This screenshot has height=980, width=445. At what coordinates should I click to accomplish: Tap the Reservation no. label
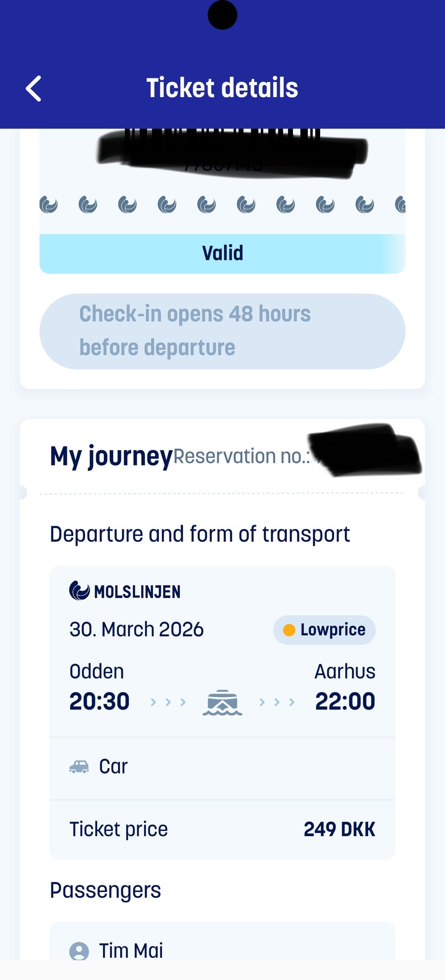[242, 457]
